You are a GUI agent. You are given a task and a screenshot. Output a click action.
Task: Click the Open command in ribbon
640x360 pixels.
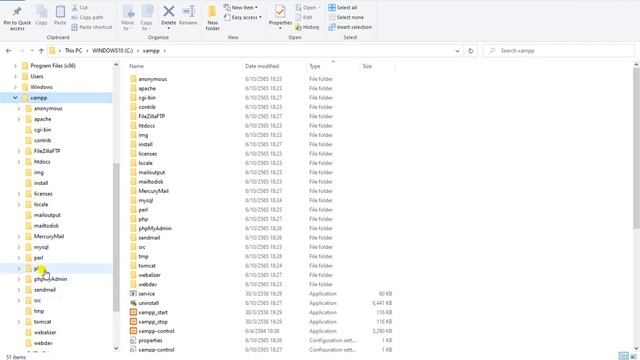pos(308,8)
